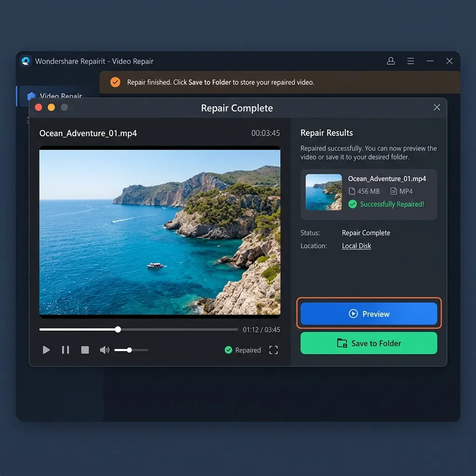Image resolution: width=476 pixels, height=476 pixels.
Task: Adjust the volume slider
Action: (x=131, y=350)
